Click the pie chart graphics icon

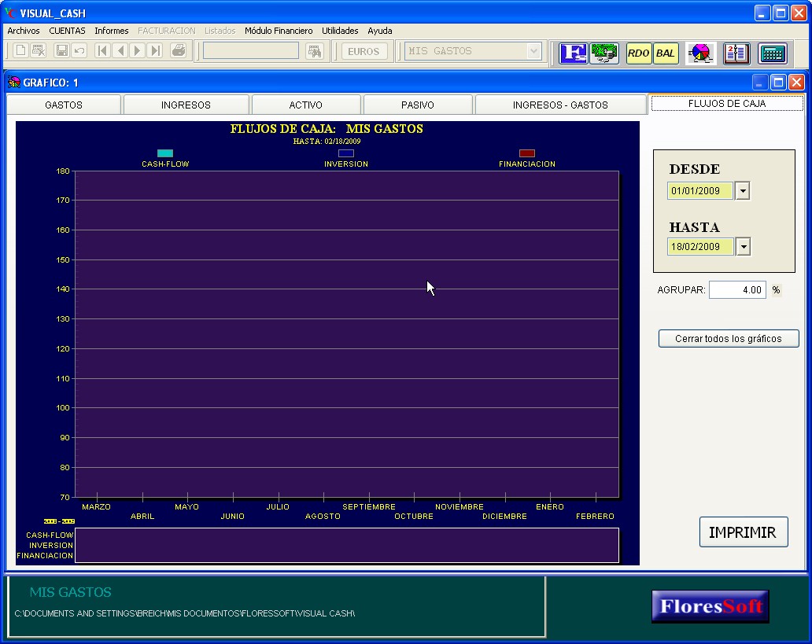[x=700, y=53]
